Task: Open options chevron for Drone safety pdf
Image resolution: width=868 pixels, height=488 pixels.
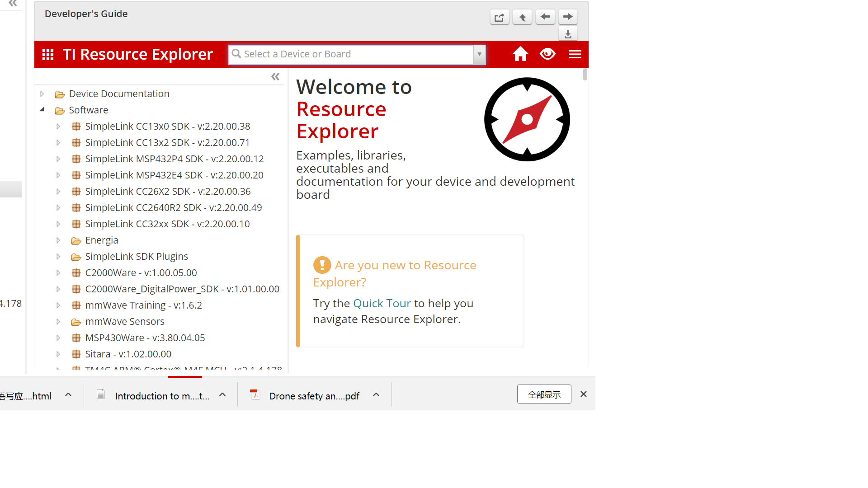Action: tap(376, 395)
